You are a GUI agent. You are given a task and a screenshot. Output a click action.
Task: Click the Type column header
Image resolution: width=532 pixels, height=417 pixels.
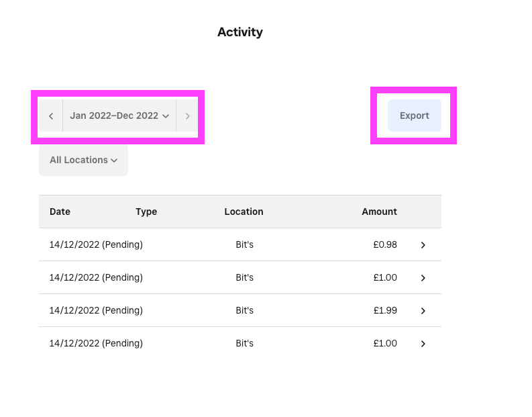(146, 212)
